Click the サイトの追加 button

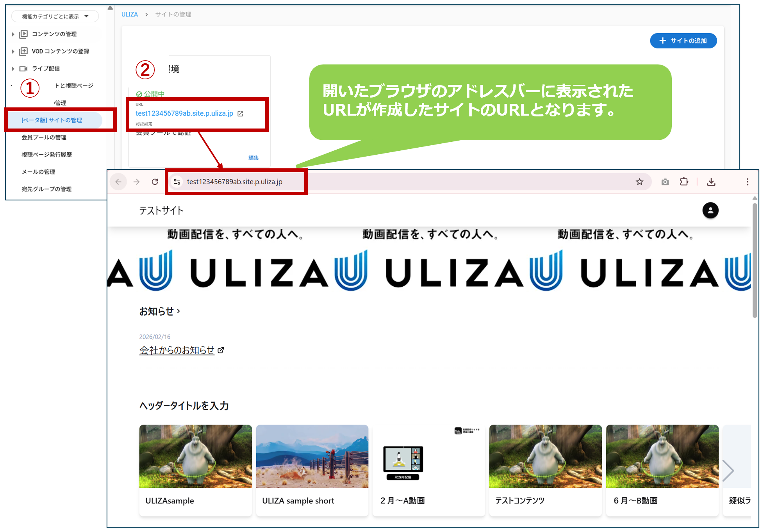pos(683,41)
